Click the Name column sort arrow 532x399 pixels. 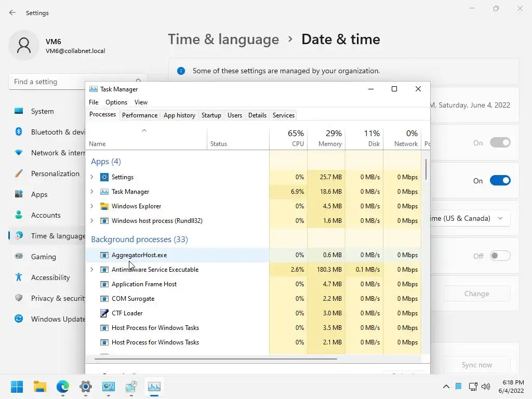pyautogui.click(x=144, y=130)
